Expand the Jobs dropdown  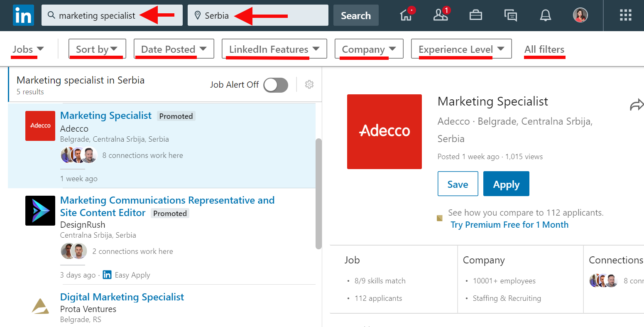28,49
